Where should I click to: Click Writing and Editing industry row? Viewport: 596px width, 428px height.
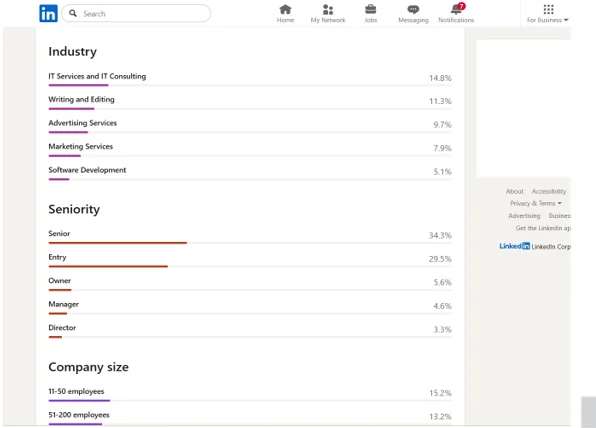pos(250,102)
